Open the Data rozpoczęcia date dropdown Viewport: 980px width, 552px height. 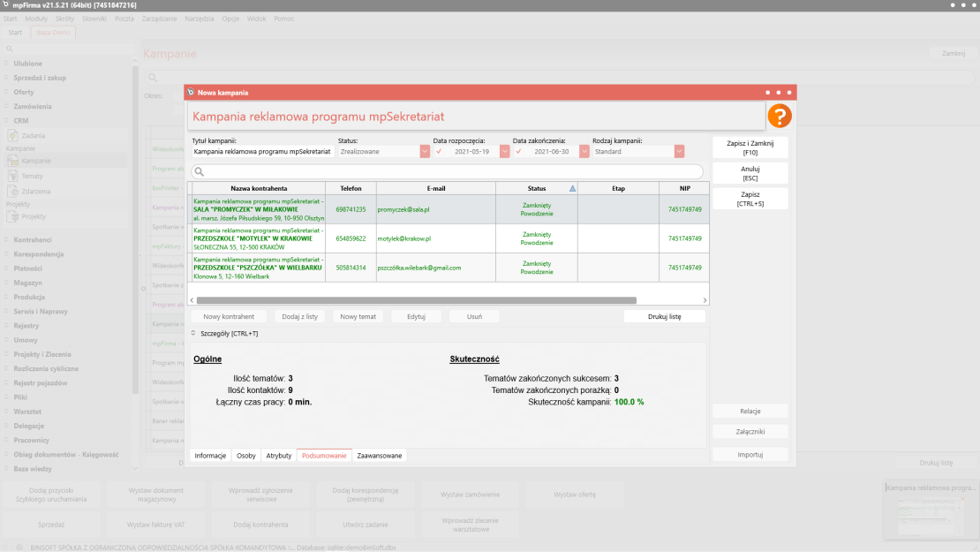(x=504, y=151)
